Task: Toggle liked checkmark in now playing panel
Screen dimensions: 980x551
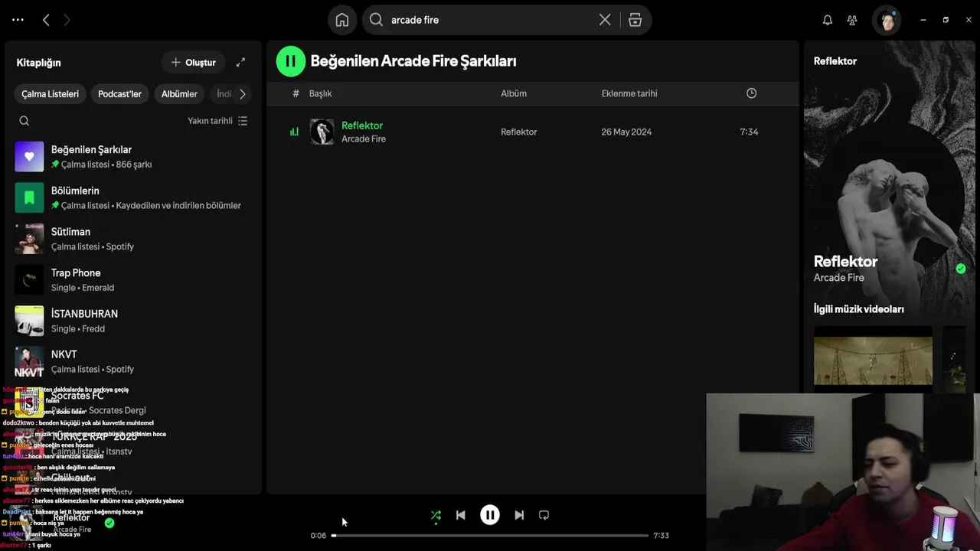Action: coord(961,269)
